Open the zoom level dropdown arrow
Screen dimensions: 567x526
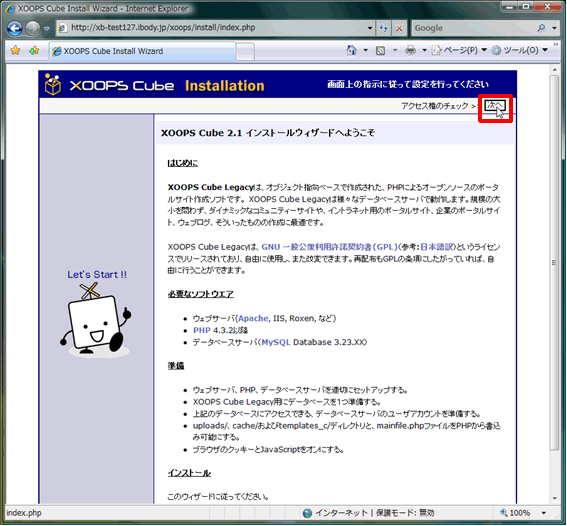coord(543,513)
